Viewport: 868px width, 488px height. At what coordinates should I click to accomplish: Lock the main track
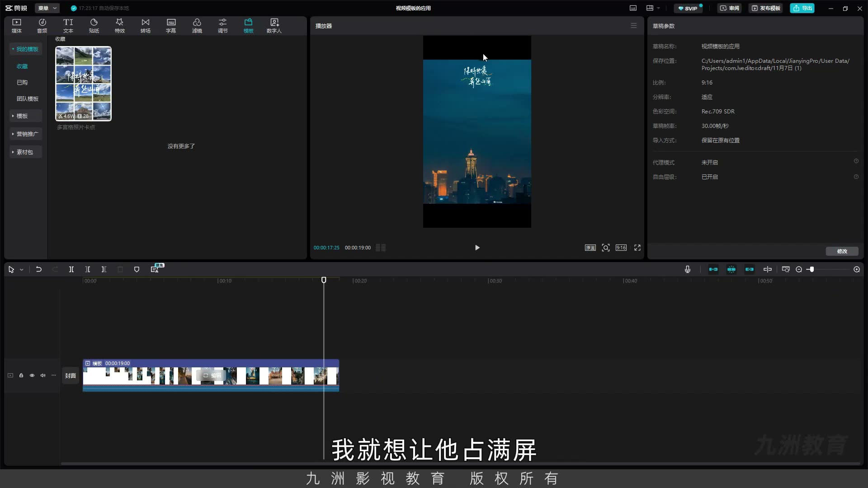(x=21, y=375)
